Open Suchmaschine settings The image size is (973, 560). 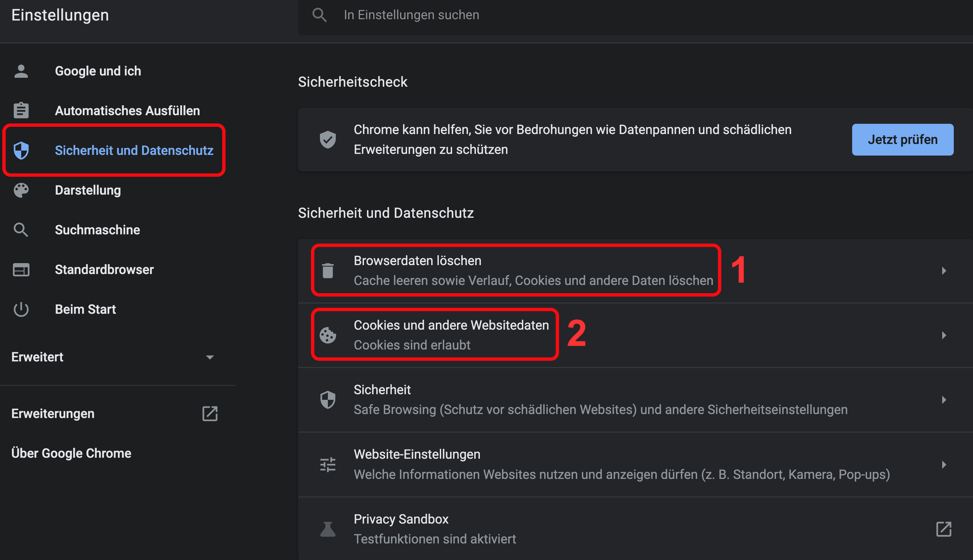pyautogui.click(x=97, y=230)
